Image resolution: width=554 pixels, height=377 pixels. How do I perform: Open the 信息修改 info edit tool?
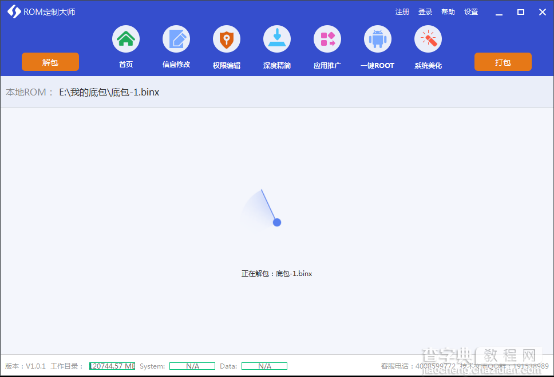click(x=176, y=39)
